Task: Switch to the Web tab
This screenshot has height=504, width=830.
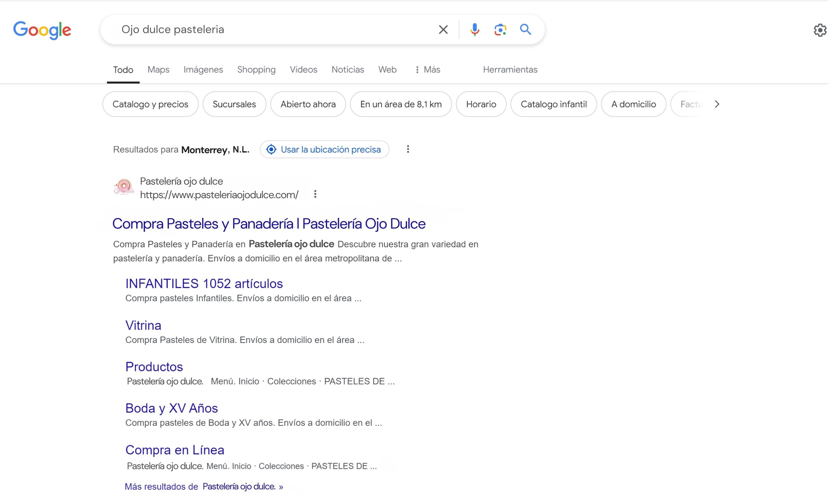Action: pyautogui.click(x=388, y=70)
